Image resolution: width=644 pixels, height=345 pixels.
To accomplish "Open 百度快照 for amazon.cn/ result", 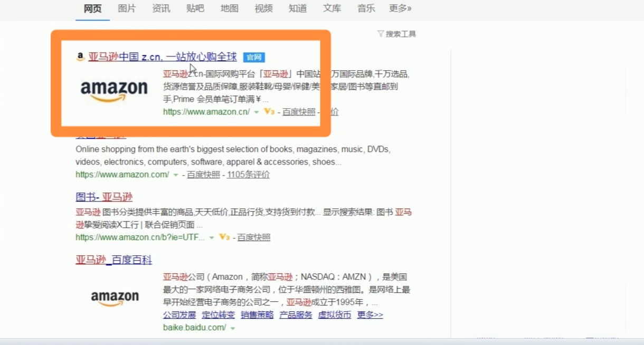I will click(x=299, y=112).
